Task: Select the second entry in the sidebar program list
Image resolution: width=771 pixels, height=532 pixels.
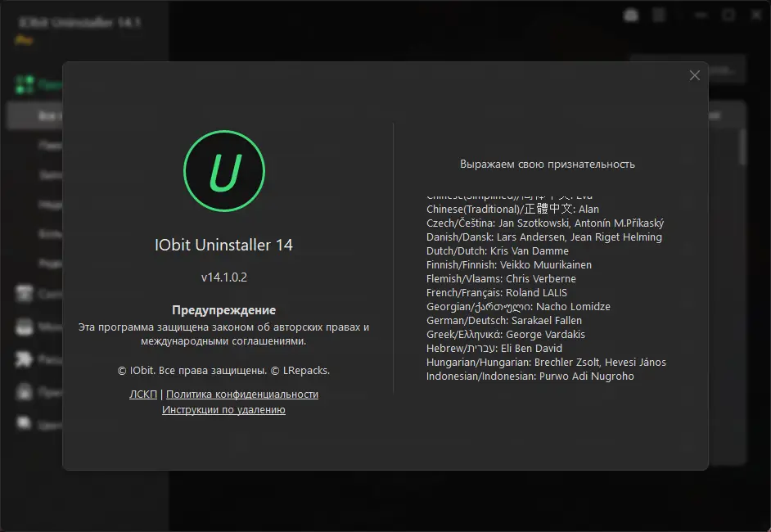Action: click(49, 144)
